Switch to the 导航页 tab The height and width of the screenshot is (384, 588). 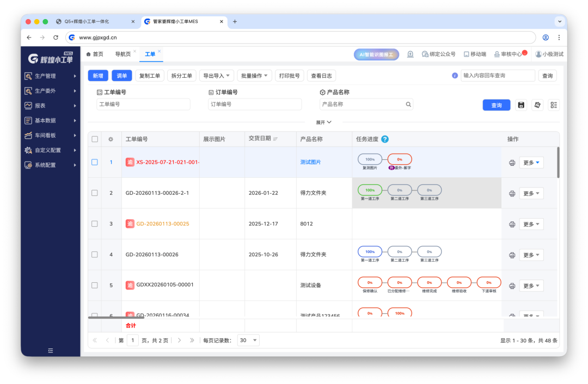click(122, 54)
